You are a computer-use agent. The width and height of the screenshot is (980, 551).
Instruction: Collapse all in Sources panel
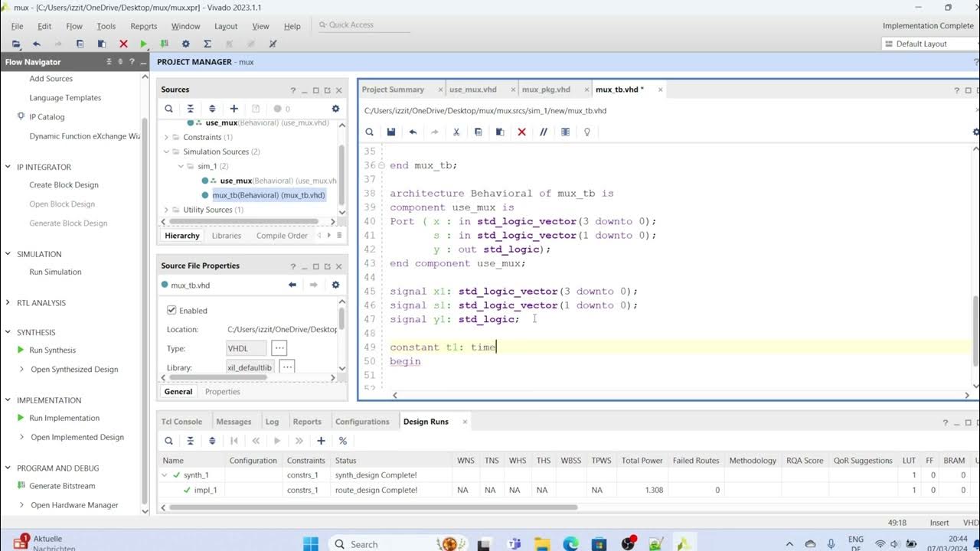point(191,109)
